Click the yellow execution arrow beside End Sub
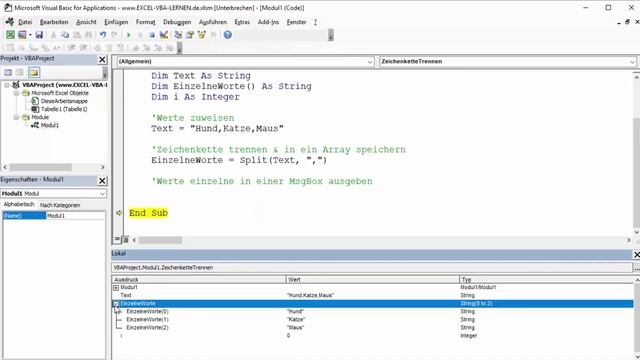The height and width of the screenshot is (360, 640). 119,213
